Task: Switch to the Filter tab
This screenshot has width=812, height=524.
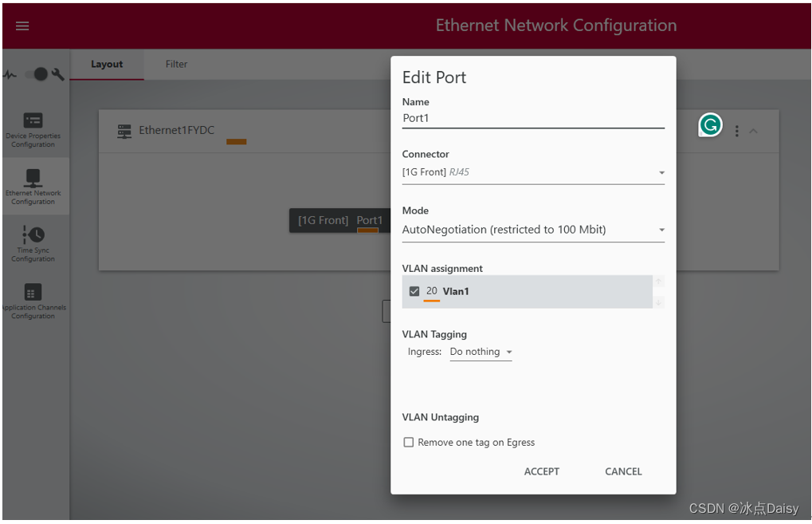Action: click(176, 64)
